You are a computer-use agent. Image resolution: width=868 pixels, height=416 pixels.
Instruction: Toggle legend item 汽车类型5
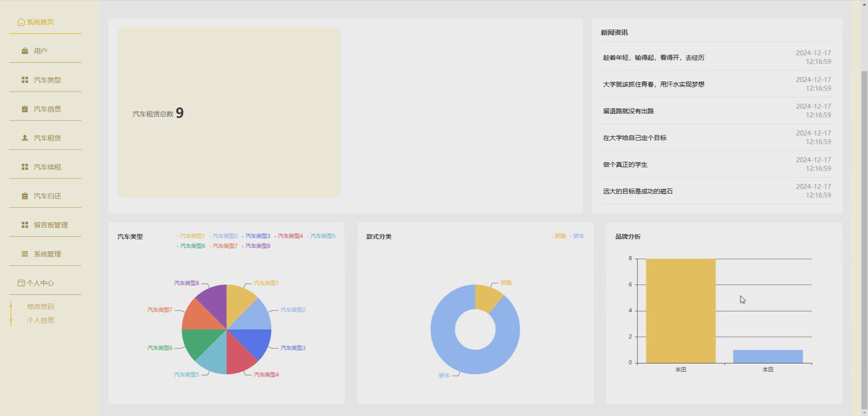coord(321,236)
